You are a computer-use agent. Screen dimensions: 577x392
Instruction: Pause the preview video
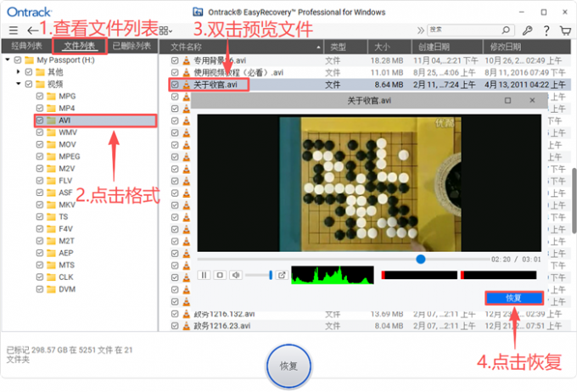click(x=204, y=275)
